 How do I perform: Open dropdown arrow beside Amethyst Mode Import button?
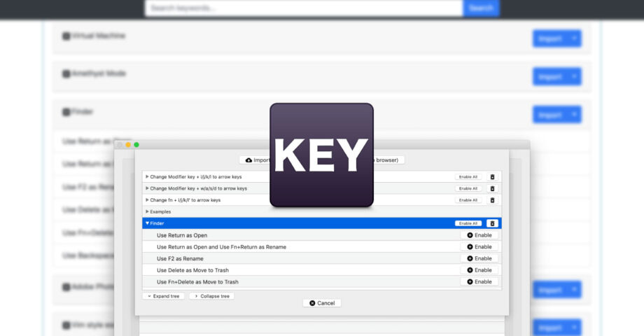pos(574,77)
